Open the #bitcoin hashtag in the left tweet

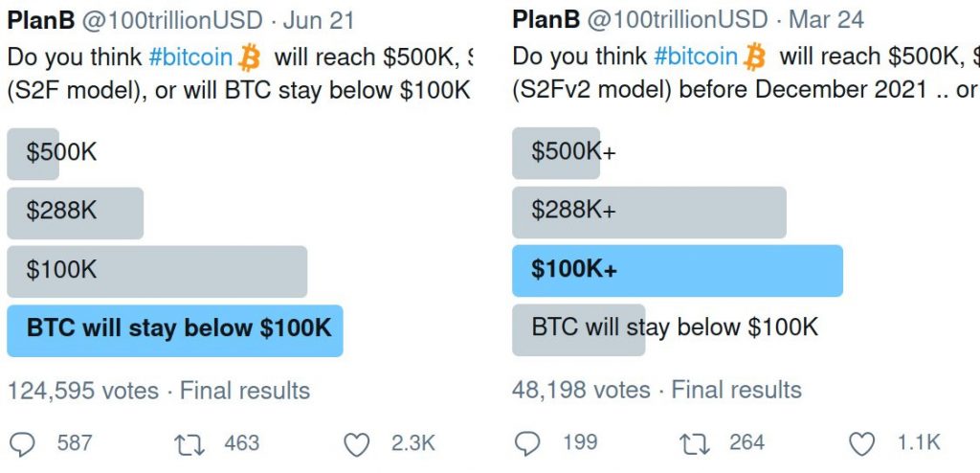tap(190, 57)
